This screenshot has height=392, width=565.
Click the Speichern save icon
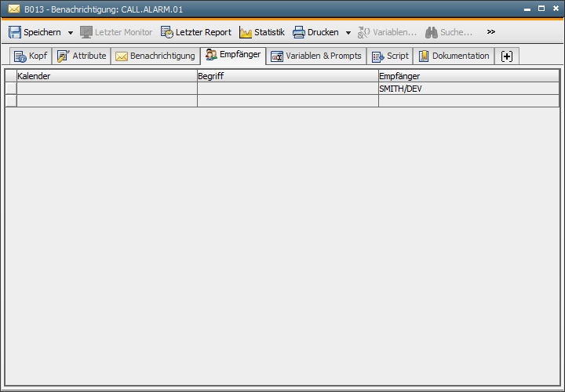15,32
